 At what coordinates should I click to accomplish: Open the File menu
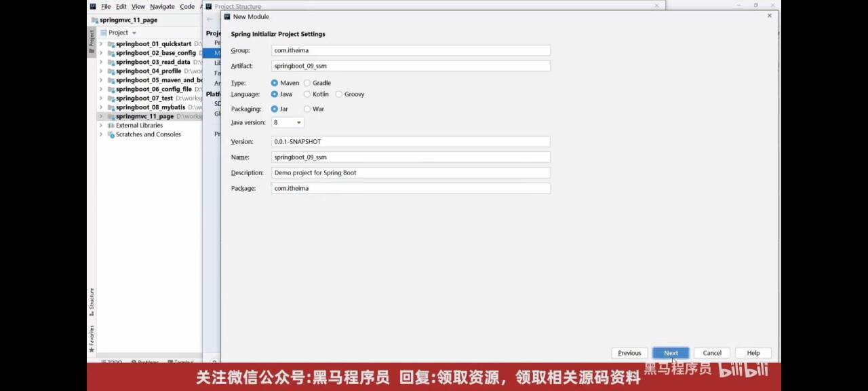106,7
